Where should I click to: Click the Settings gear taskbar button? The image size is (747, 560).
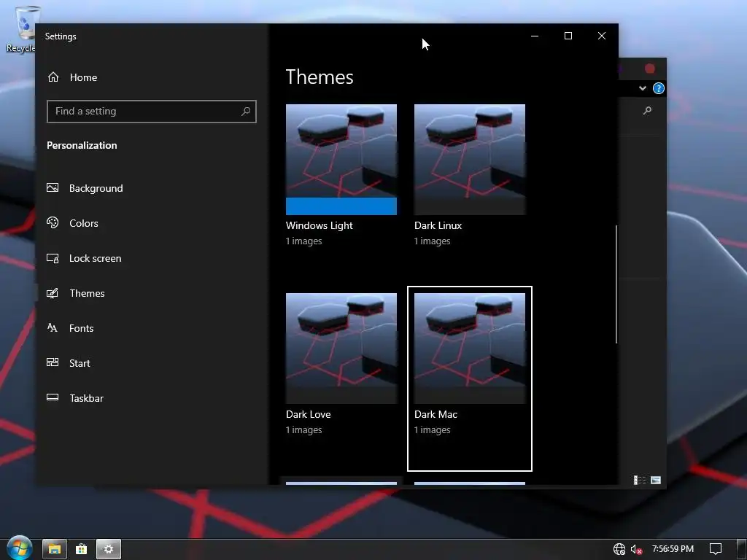coord(109,549)
